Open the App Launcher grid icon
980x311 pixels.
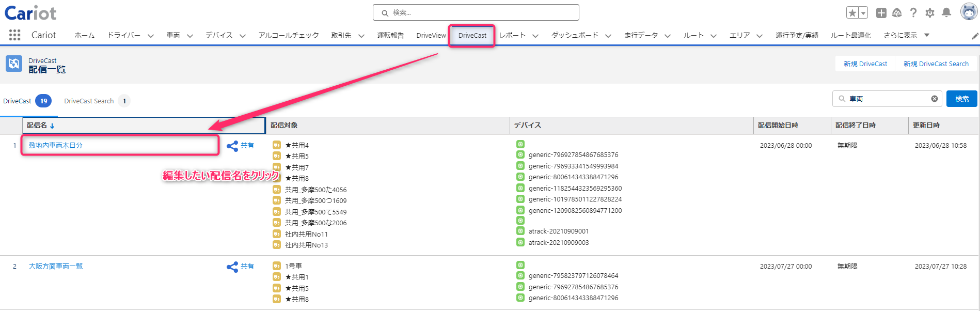point(14,35)
